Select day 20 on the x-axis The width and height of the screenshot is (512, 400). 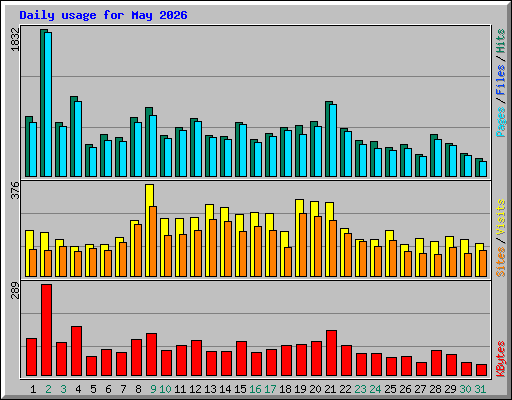pos(315,389)
